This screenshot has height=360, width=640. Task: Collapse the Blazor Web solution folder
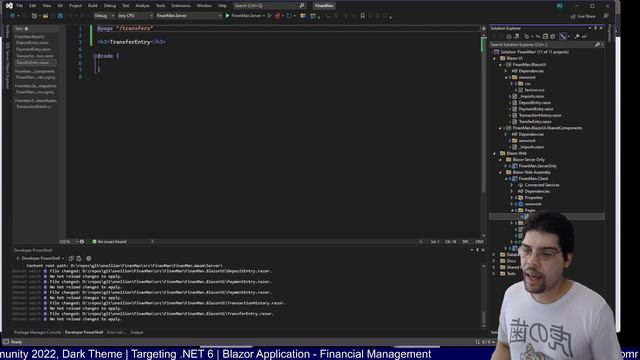(x=494, y=153)
